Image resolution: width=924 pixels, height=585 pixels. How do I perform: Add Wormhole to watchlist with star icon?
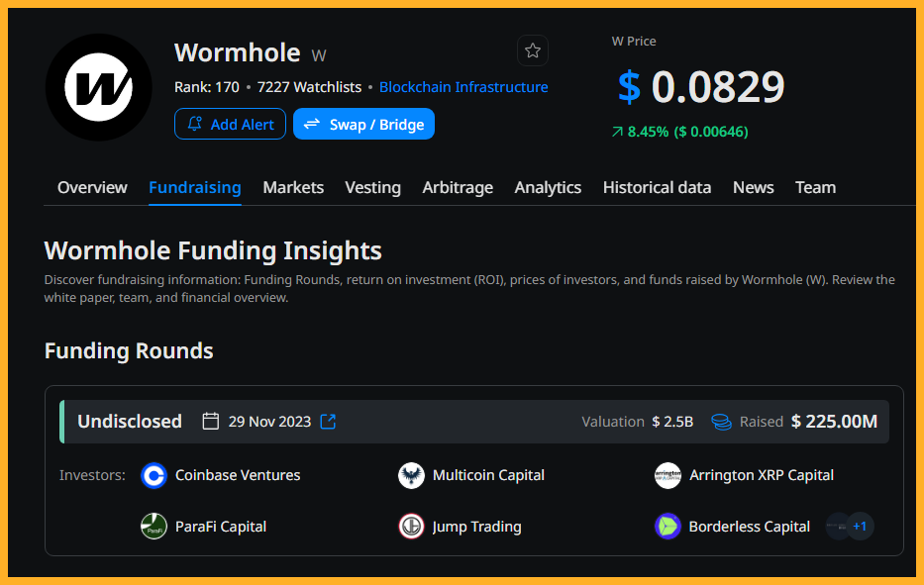533,50
